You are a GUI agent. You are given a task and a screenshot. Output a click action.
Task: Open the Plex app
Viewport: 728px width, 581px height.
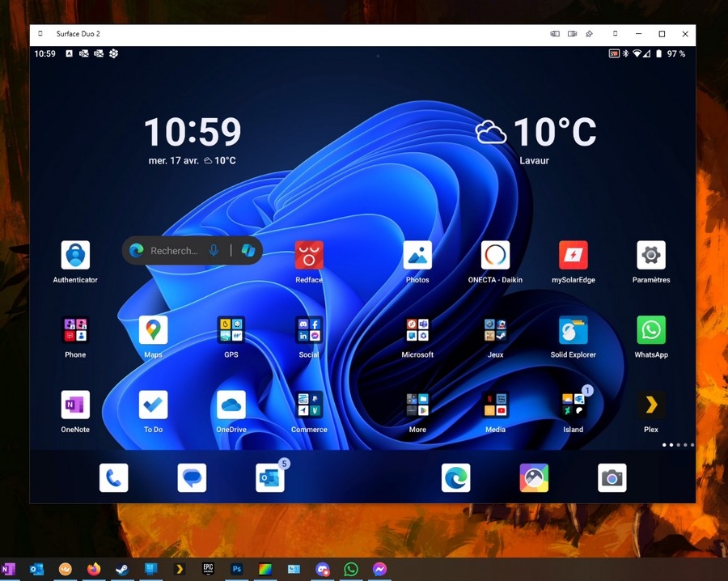pos(651,405)
